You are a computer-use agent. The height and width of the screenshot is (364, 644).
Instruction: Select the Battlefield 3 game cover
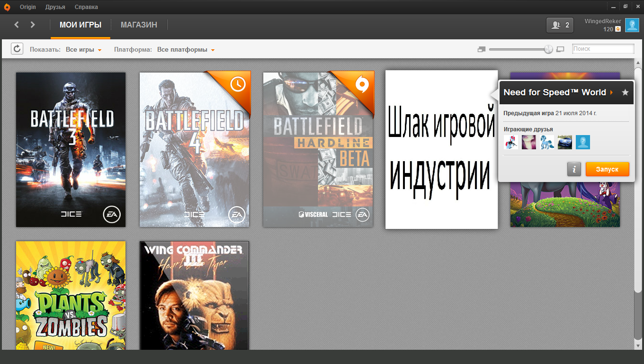[71, 150]
